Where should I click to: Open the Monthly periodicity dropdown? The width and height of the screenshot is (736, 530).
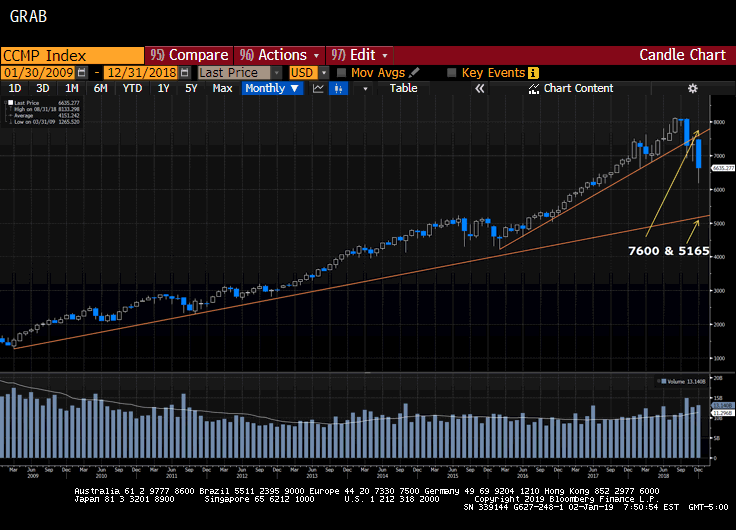click(272, 88)
